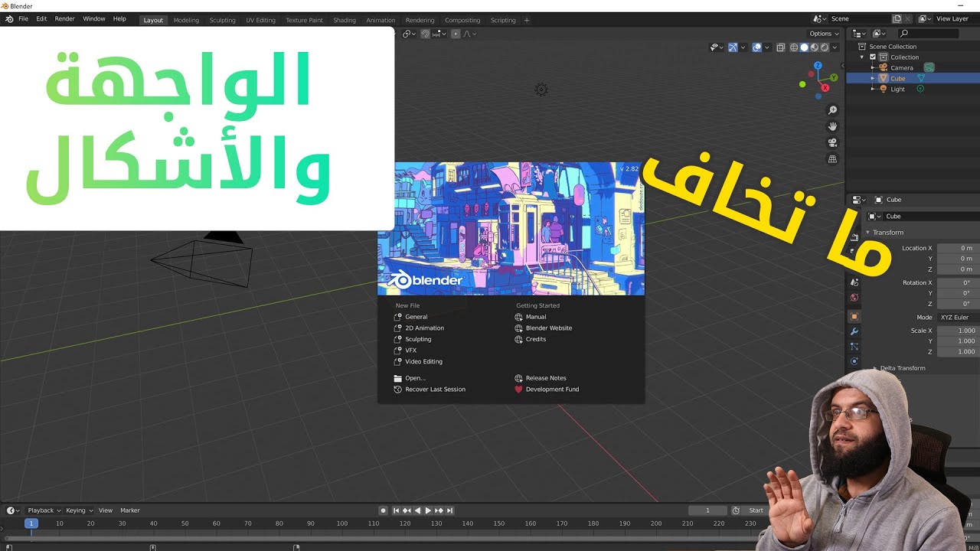Toggle X-ray mode
Screen dimensions: 980x551
[781, 47]
